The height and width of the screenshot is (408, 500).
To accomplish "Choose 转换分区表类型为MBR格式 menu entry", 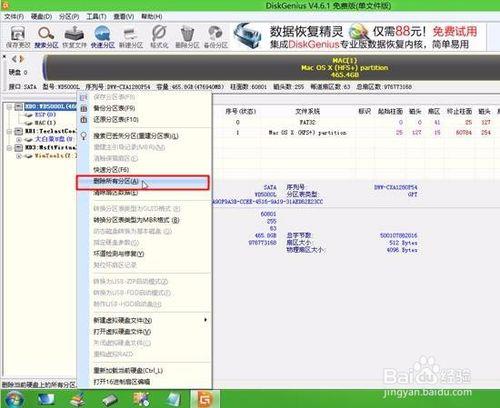I will [x=144, y=220].
